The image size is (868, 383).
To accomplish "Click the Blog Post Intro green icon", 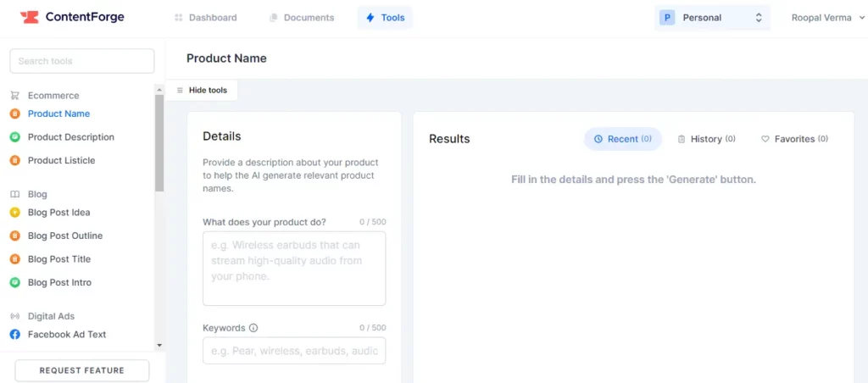I will (14, 282).
